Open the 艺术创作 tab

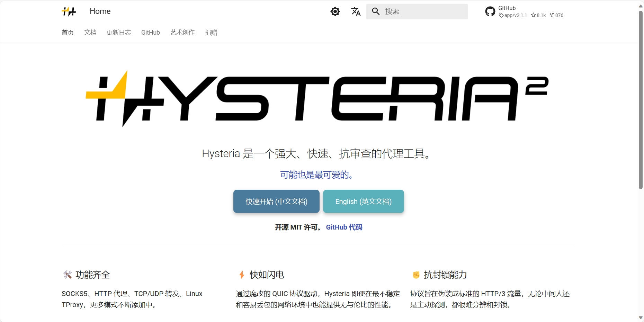pos(182,33)
